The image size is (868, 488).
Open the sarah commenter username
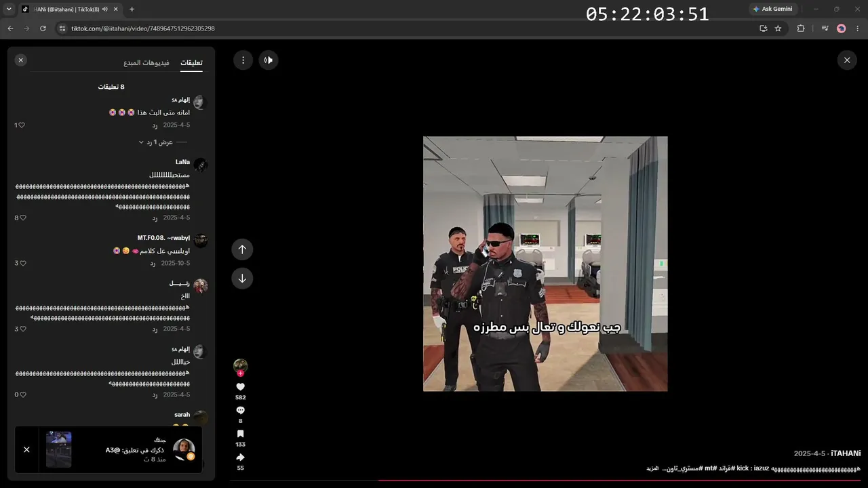click(182, 415)
